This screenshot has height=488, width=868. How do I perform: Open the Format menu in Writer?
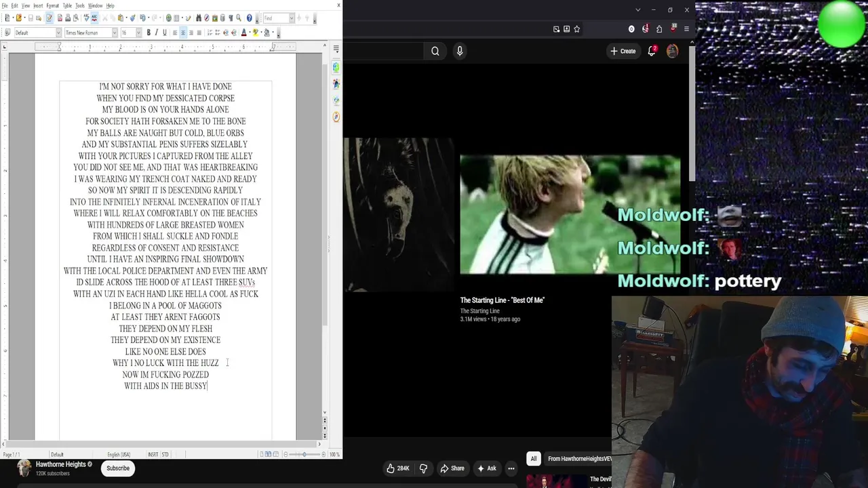(x=53, y=5)
